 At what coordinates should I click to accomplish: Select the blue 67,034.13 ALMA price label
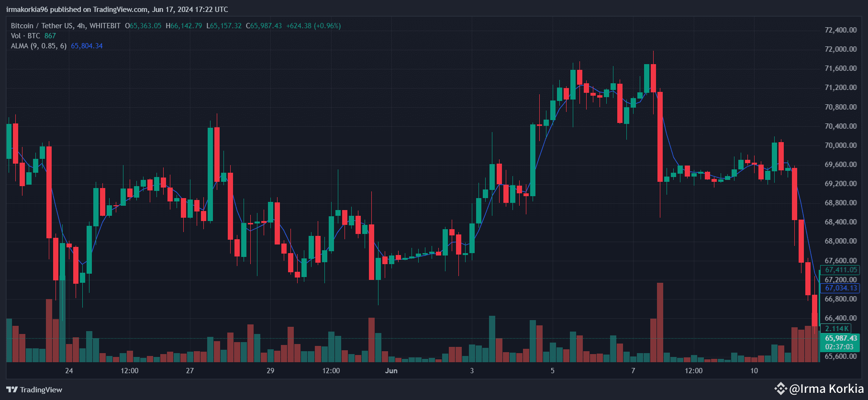tap(841, 288)
